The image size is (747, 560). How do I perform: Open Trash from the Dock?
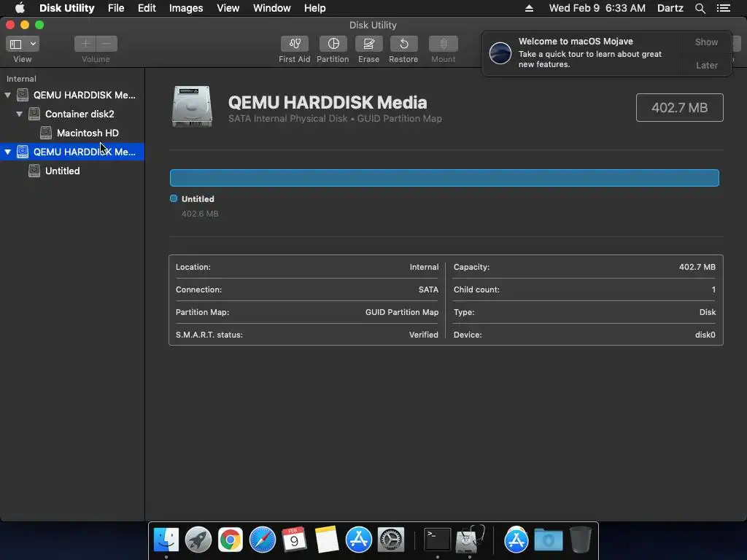pyautogui.click(x=580, y=540)
